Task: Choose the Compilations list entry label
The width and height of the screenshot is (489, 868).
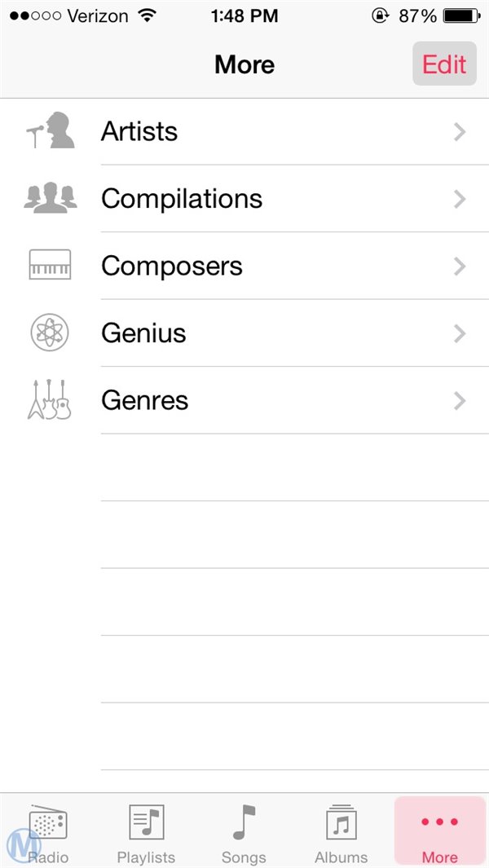Action: pyautogui.click(x=182, y=199)
